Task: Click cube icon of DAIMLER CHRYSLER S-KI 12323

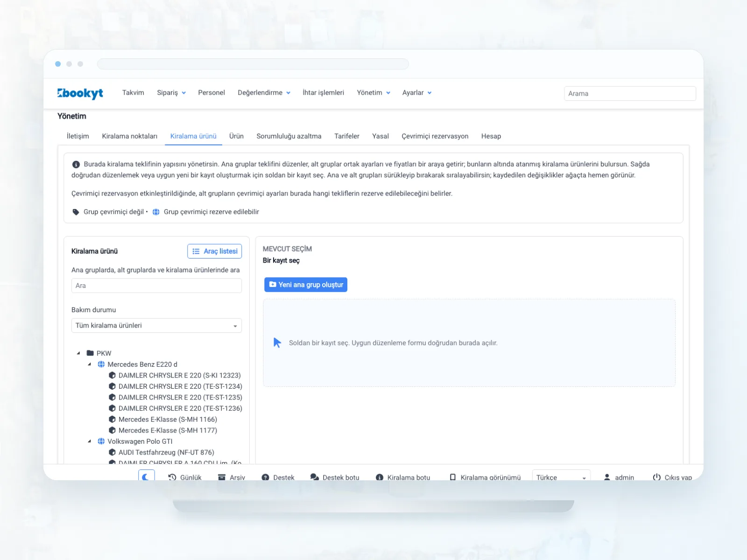Action: tap(112, 375)
